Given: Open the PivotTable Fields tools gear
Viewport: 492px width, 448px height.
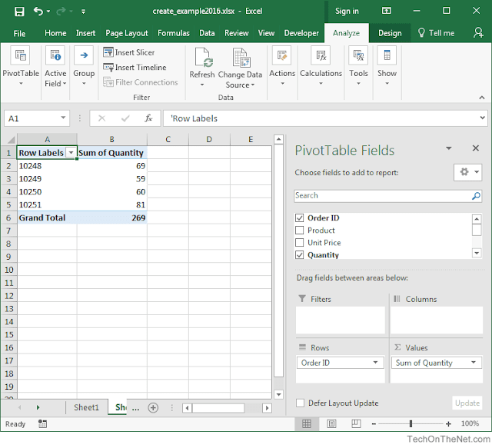Looking at the screenshot, I should pyautogui.click(x=467, y=172).
